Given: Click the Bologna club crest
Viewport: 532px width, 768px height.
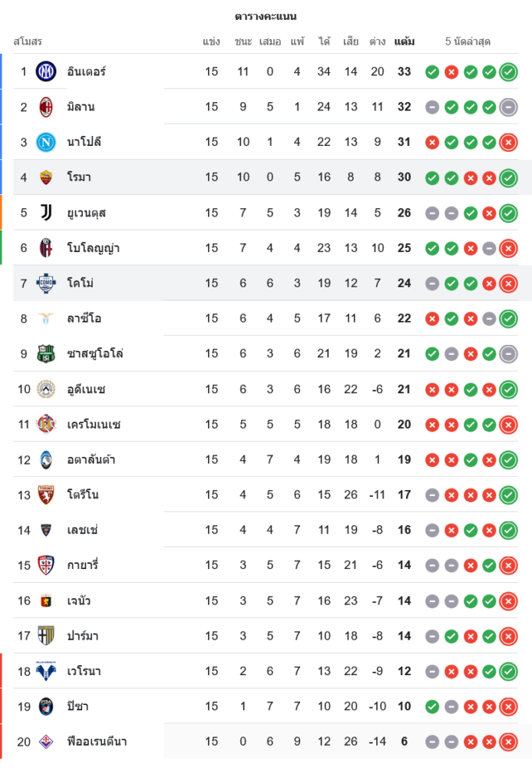Looking at the screenshot, I should click(46, 248).
